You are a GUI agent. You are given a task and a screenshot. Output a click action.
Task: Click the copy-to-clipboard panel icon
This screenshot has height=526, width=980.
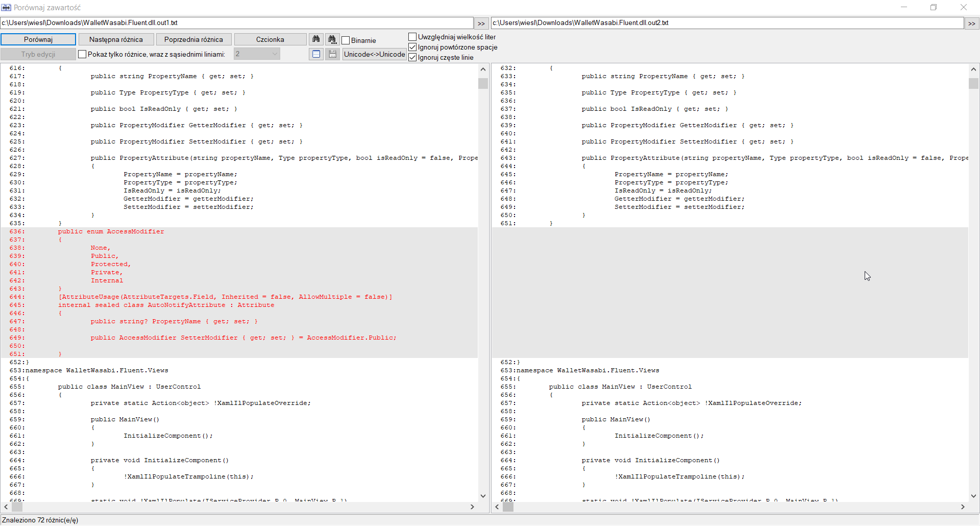click(x=315, y=54)
